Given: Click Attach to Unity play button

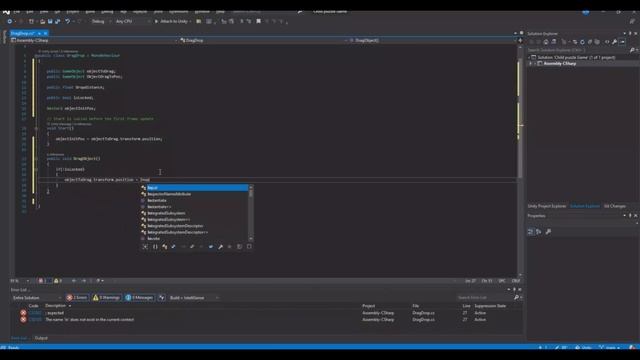Looking at the screenshot, I should 173,21.
